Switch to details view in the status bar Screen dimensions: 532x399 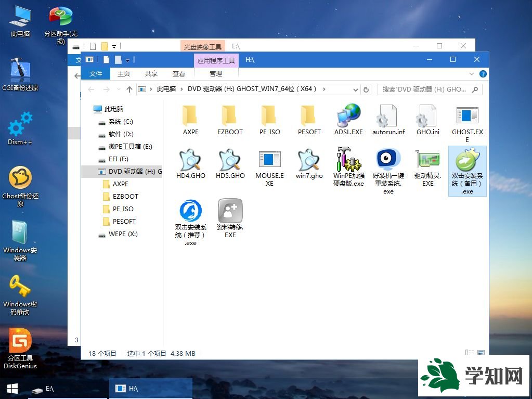point(471,352)
